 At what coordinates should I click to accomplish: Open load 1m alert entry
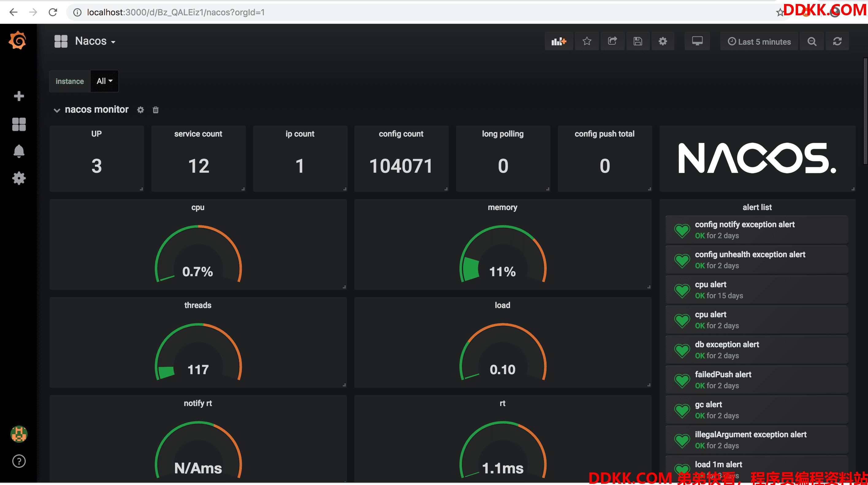(757, 468)
